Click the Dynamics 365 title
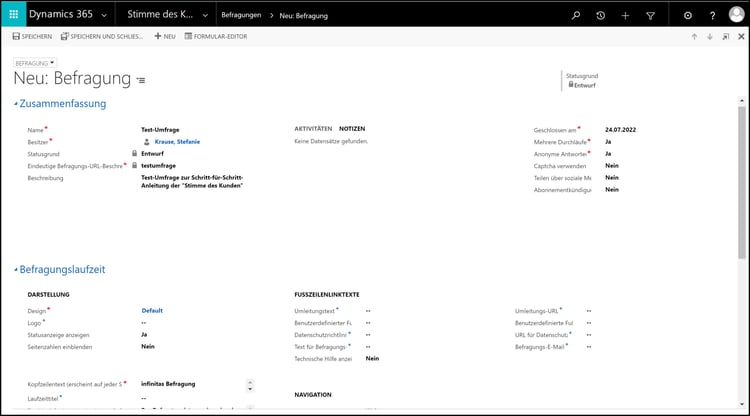 tap(61, 14)
